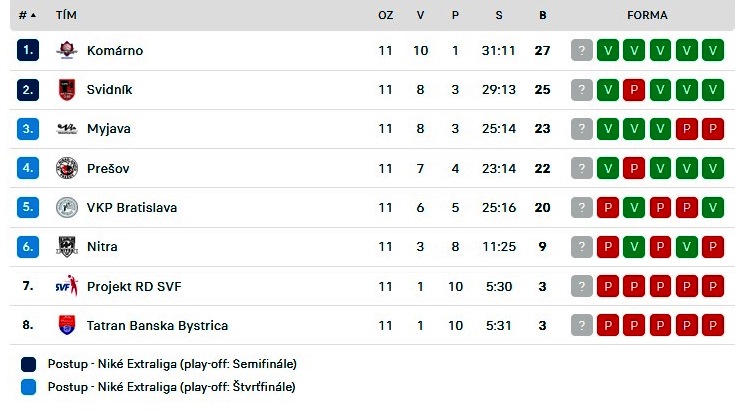Open Nitra's first green V form badge
The image size is (737, 420).
634,246
